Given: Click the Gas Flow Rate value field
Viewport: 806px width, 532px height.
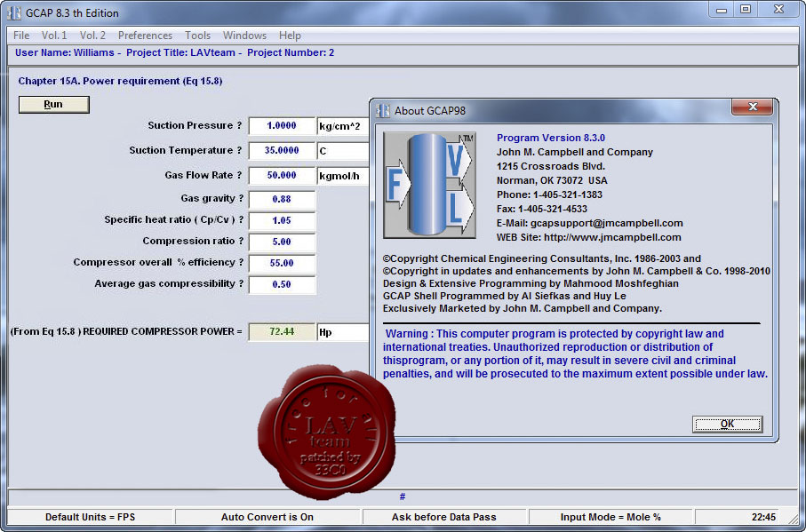Looking at the screenshot, I should coord(282,176).
